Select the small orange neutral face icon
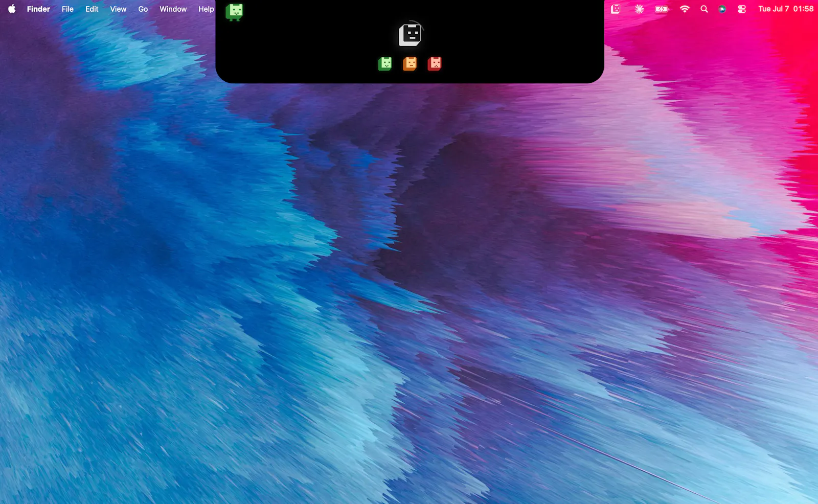This screenshot has width=818, height=504. click(x=410, y=63)
